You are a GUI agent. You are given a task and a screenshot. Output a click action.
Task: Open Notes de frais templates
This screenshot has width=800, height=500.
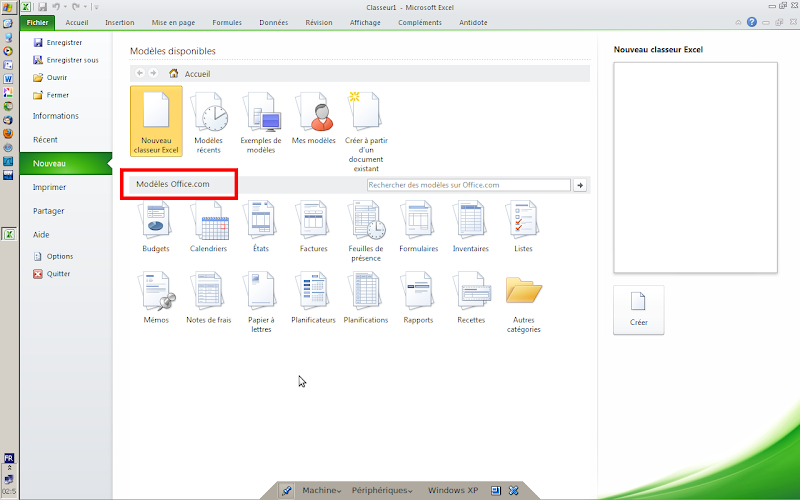(x=208, y=298)
